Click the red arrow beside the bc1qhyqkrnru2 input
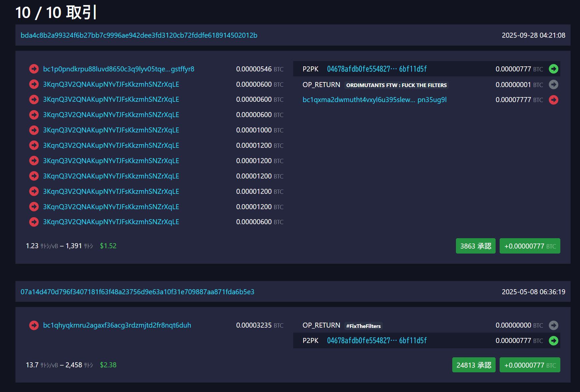Screen dimensions: 580x392 click(x=34, y=325)
